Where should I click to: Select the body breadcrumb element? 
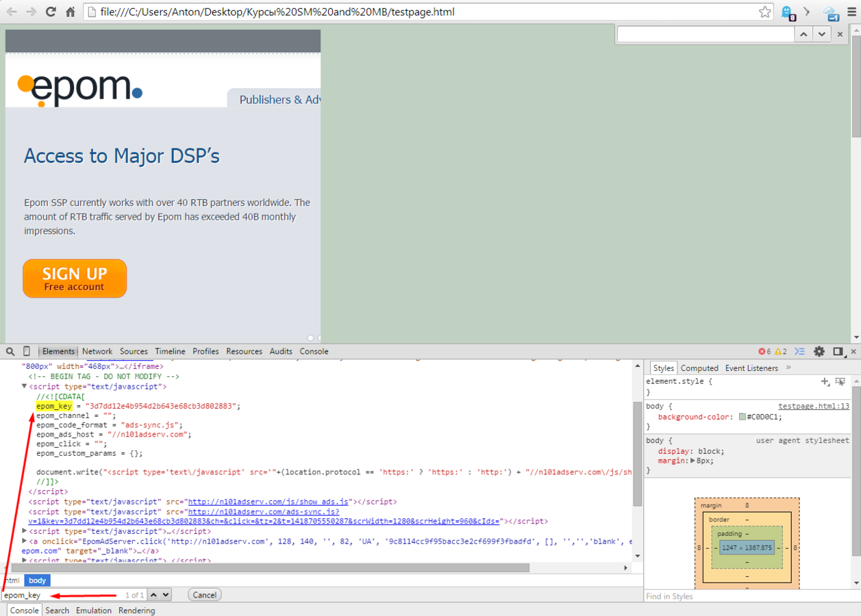38,580
